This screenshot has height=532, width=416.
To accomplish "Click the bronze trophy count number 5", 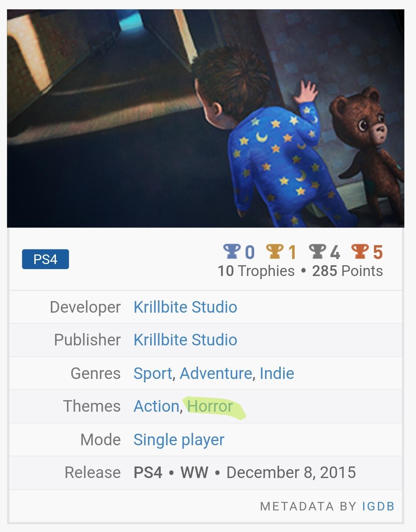I will tap(378, 252).
